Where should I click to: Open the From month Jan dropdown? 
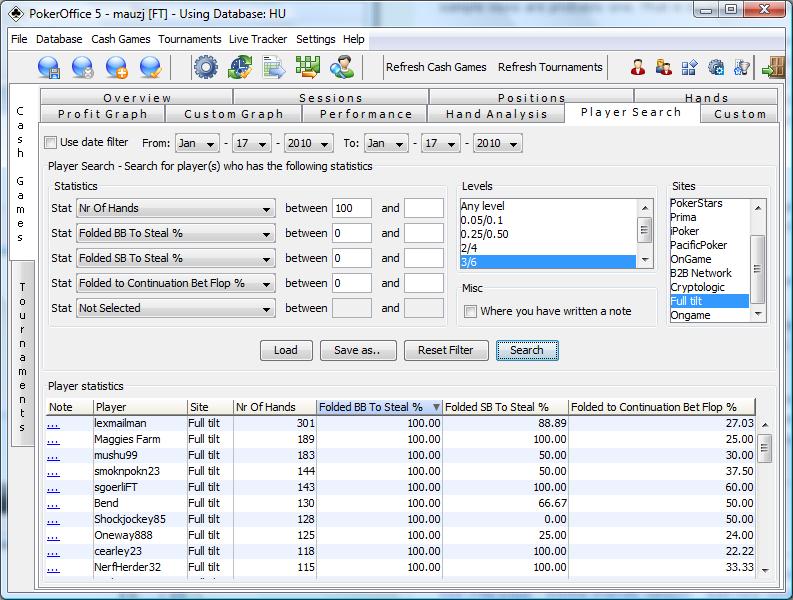197,143
